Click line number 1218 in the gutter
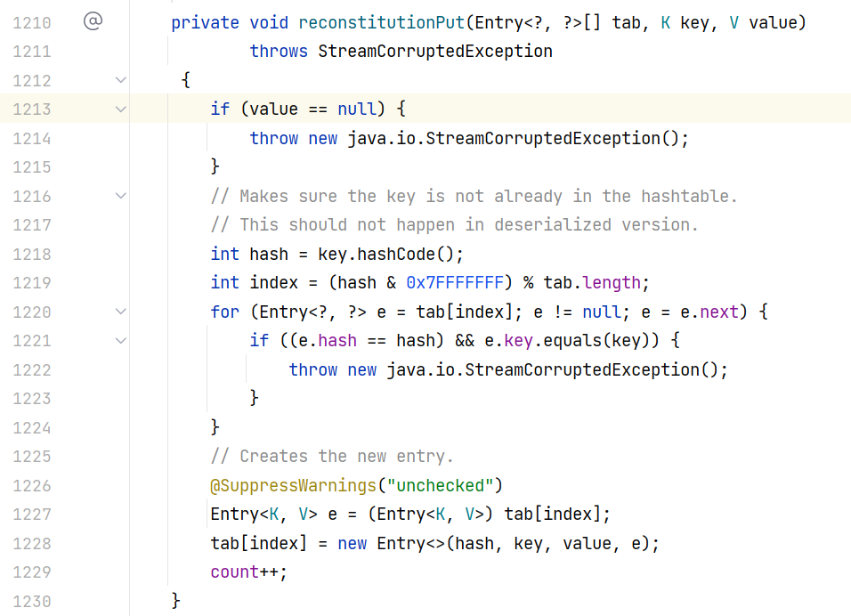 [x=32, y=254]
